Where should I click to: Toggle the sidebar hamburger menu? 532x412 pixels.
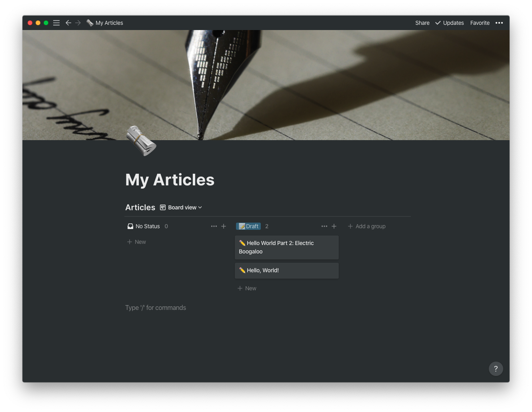point(56,23)
